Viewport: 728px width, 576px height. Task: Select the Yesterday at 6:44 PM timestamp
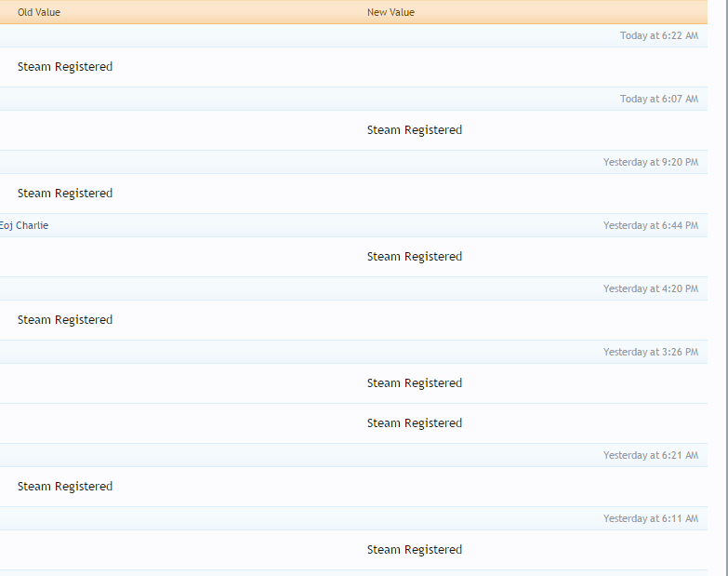(x=651, y=225)
